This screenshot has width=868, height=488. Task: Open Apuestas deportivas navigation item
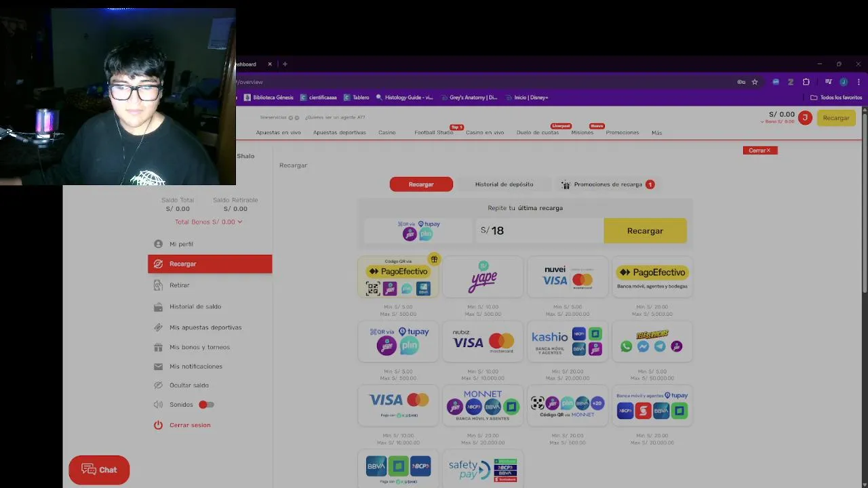339,133
